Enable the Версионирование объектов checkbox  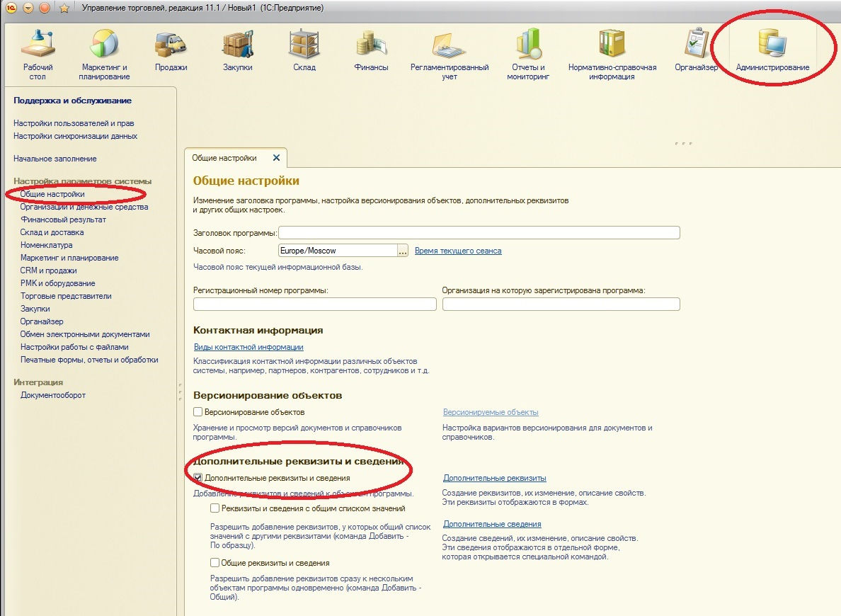pyautogui.click(x=198, y=412)
